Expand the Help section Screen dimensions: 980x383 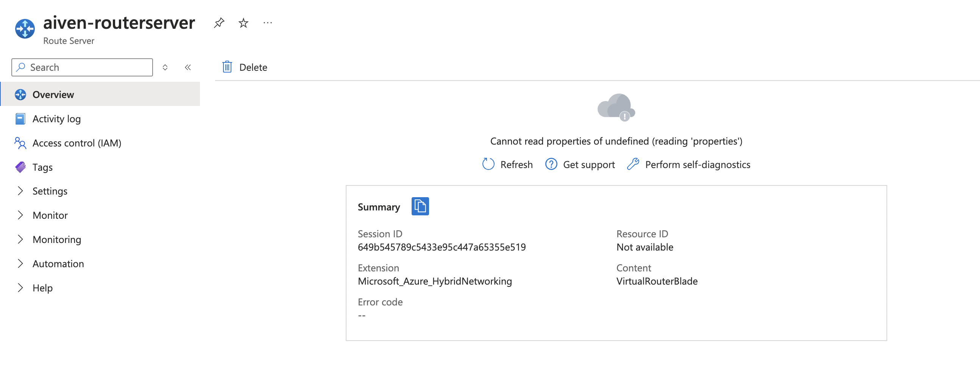pyautogui.click(x=20, y=288)
